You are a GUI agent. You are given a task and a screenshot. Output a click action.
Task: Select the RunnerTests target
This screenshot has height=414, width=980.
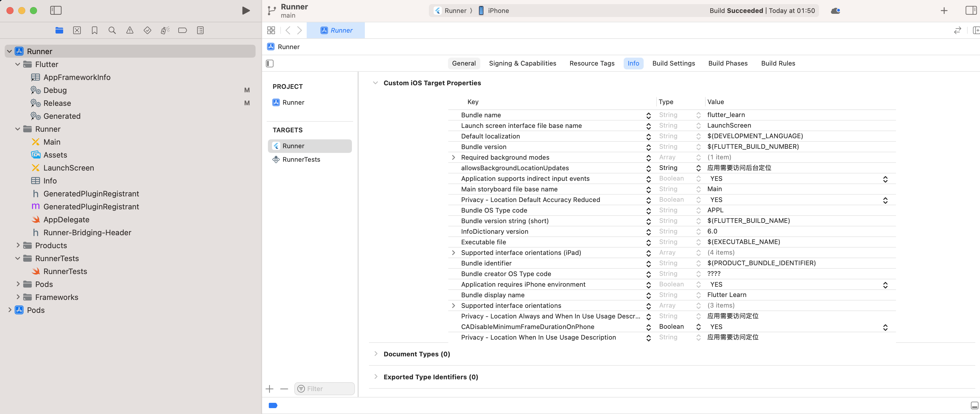(301, 160)
